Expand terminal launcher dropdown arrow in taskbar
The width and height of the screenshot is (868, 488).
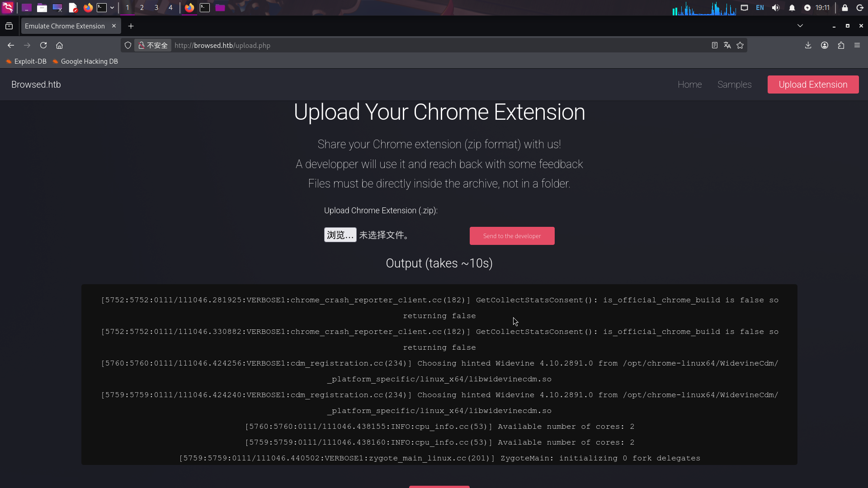click(x=112, y=8)
